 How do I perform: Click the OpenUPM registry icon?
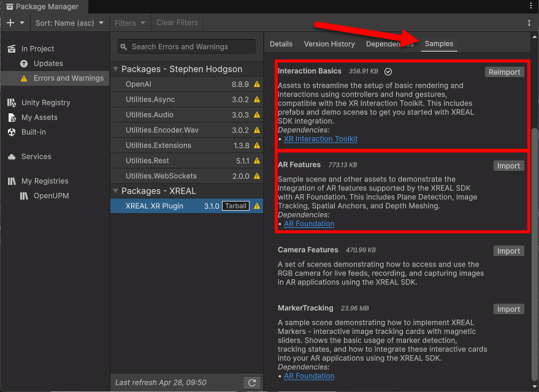[24, 196]
